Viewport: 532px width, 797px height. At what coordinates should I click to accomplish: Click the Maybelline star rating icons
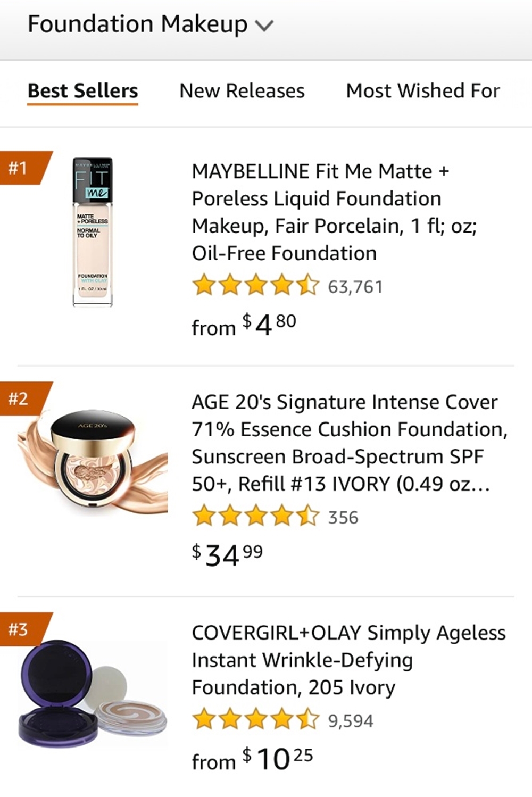(255, 286)
